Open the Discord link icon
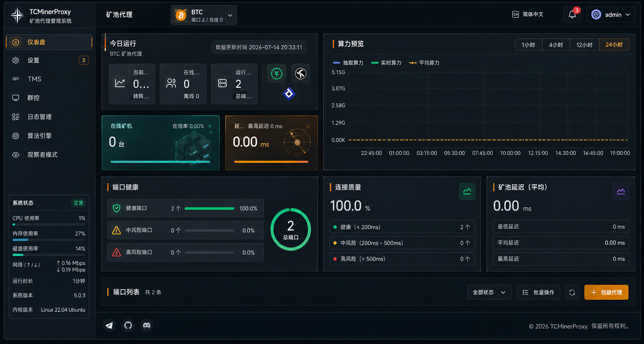The height and width of the screenshot is (344, 644). [x=147, y=325]
